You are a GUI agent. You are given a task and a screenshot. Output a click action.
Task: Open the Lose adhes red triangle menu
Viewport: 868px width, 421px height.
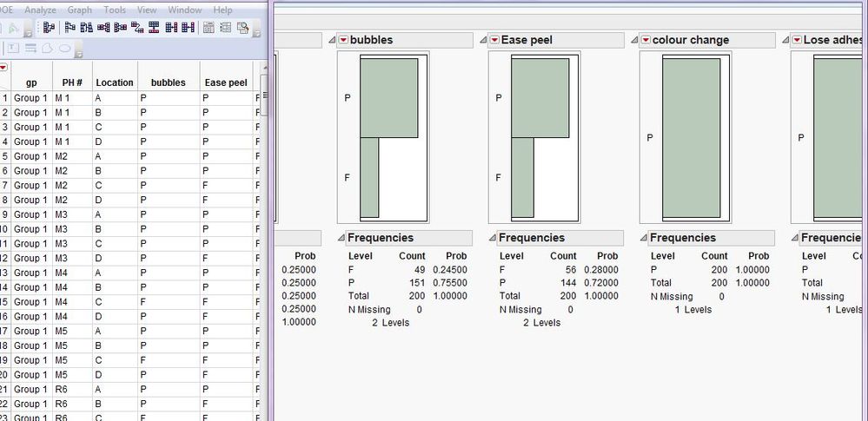797,40
